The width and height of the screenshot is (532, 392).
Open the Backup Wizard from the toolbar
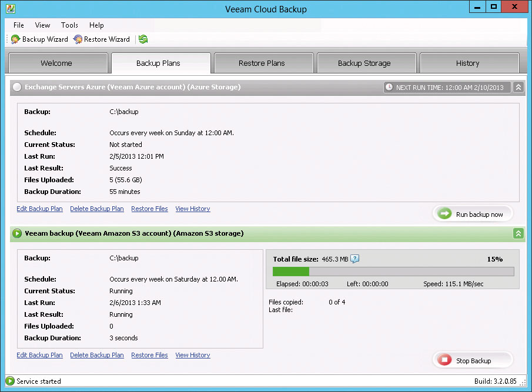[x=39, y=39]
